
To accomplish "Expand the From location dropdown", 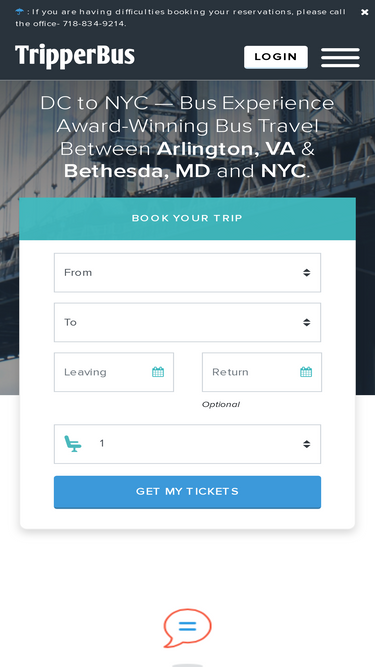I will [188, 273].
